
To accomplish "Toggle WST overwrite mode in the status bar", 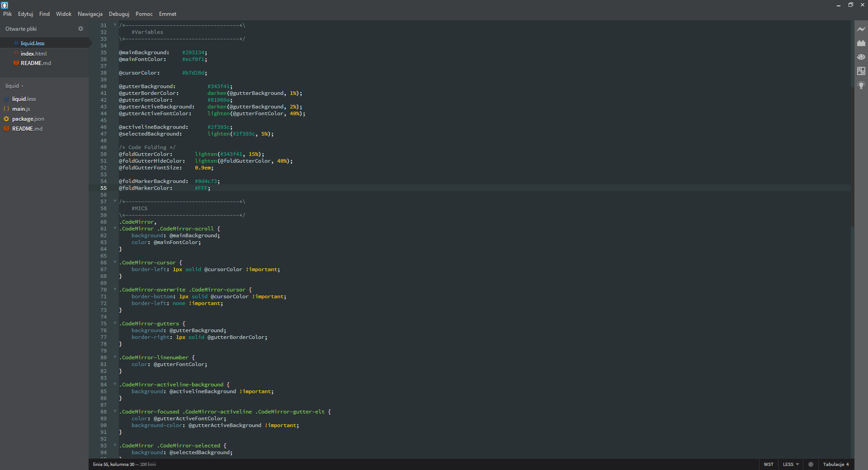I will coord(769,465).
